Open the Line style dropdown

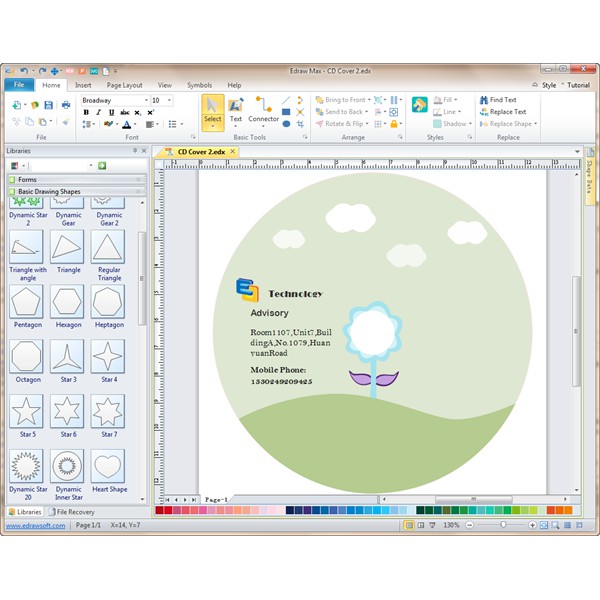tap(459, 112)
